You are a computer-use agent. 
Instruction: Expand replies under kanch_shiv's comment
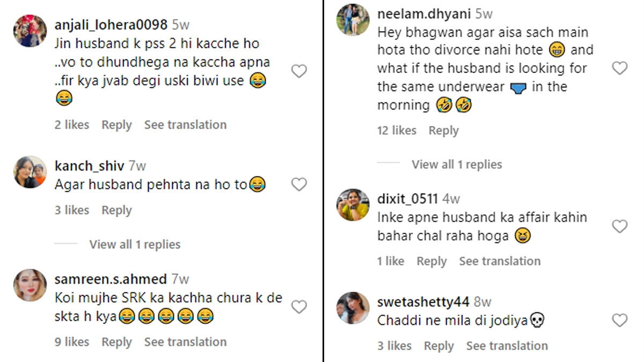point(135,245)
